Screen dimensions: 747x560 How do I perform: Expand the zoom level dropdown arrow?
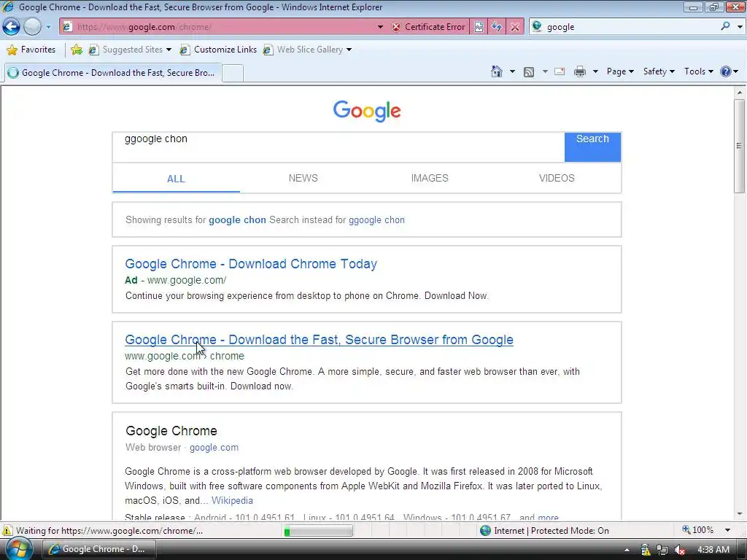727,530
